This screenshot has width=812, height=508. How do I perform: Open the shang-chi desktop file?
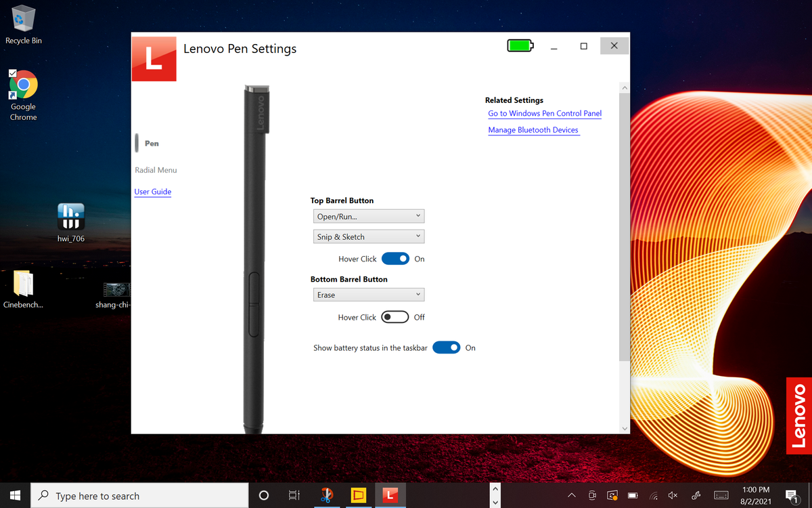[x=113, y=295]
